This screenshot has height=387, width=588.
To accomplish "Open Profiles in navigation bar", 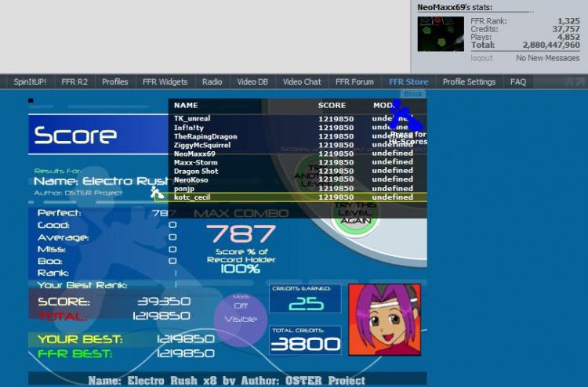I will click(x=114, y=81).
